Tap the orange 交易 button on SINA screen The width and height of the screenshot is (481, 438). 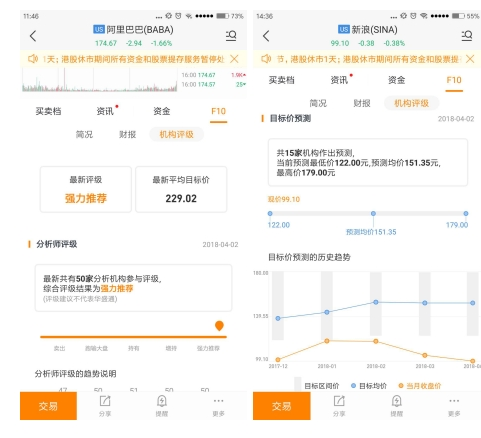coord(282,406)
